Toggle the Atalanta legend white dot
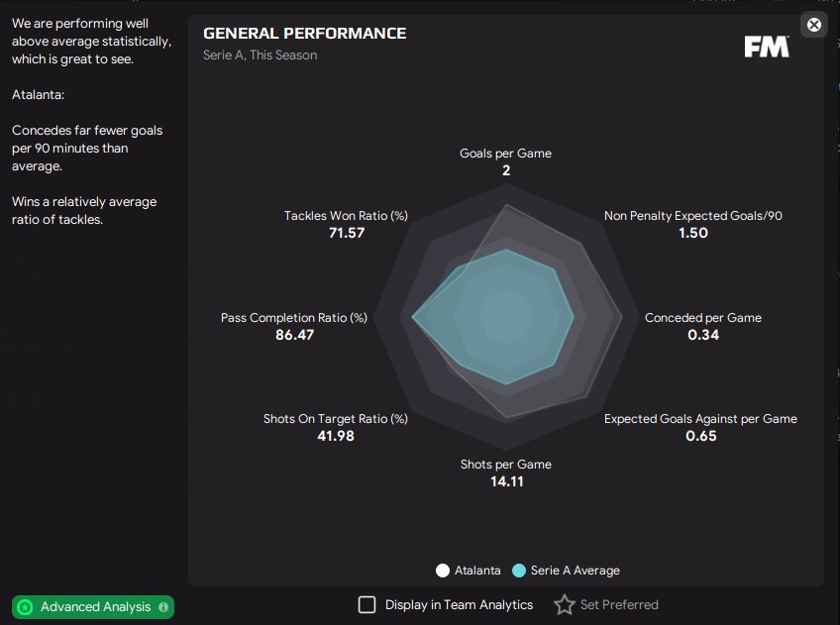The height and width of the screenshot is (625, 840). coord(443,571)
